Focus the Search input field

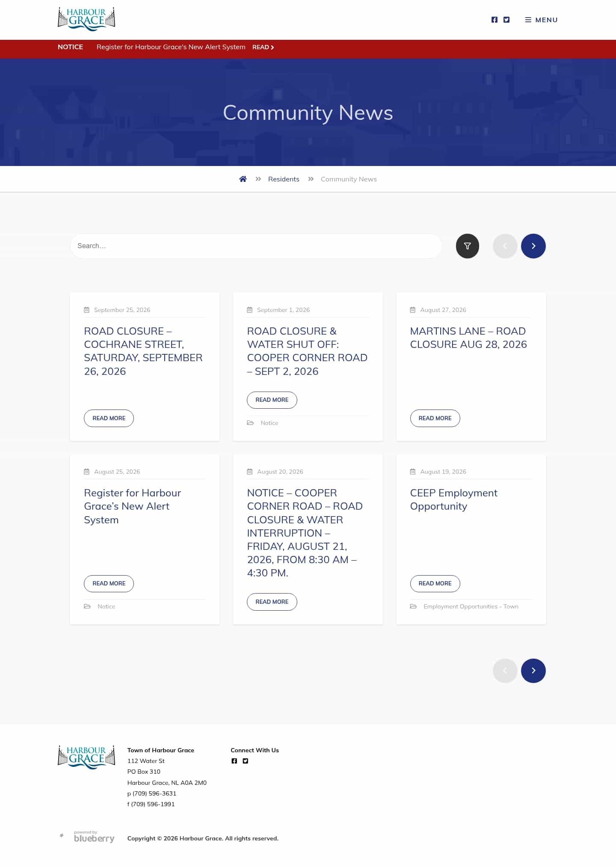(256, 246)
